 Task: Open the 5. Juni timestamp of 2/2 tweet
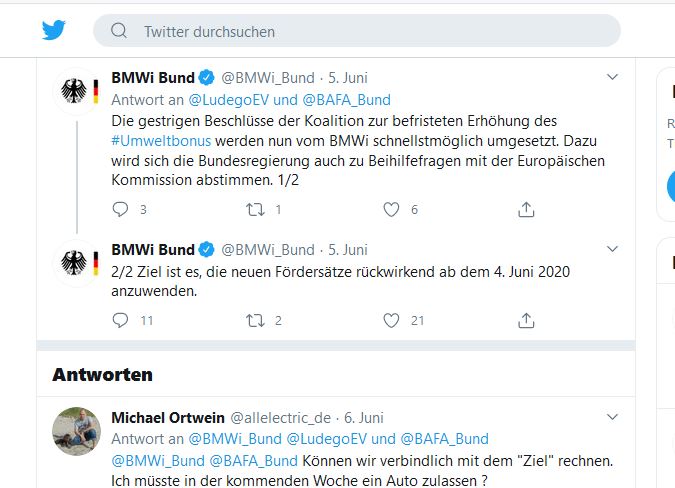348,249
